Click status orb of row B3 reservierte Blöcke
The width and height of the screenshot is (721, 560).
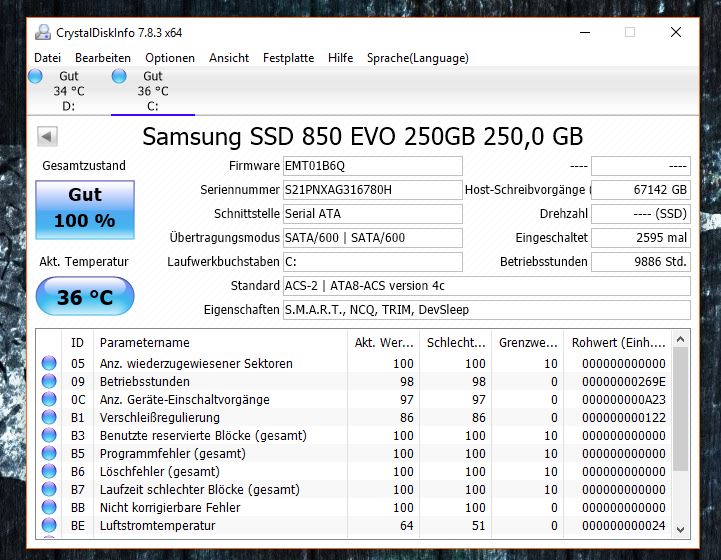[49, 435]
